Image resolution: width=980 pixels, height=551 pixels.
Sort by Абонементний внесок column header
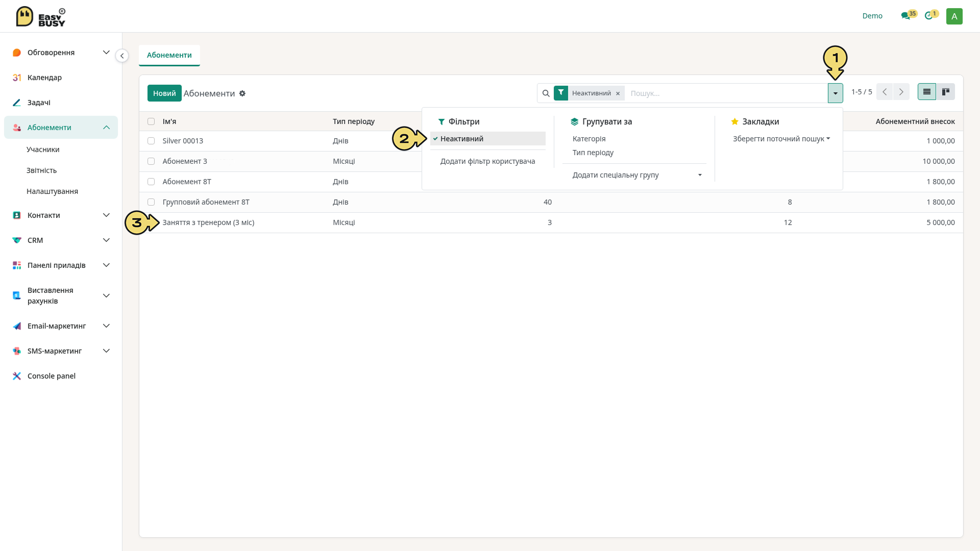915,121
